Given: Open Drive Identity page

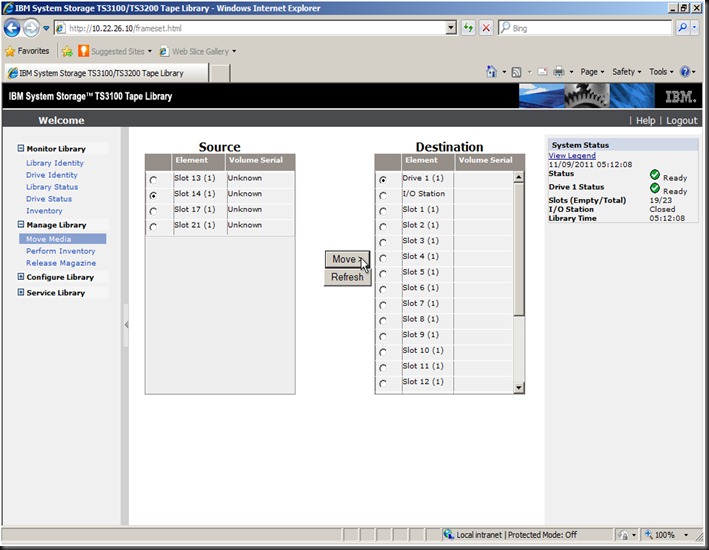Looking at the screenshot, I should (52, 175).
